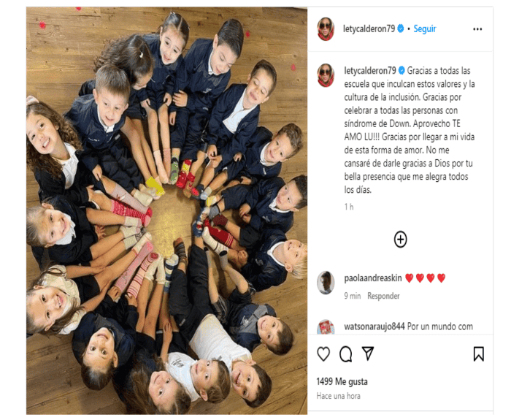Visit the paolaandreaskin username link
The width and height of the screenshot is (511, 420).
tap(373, 278)
